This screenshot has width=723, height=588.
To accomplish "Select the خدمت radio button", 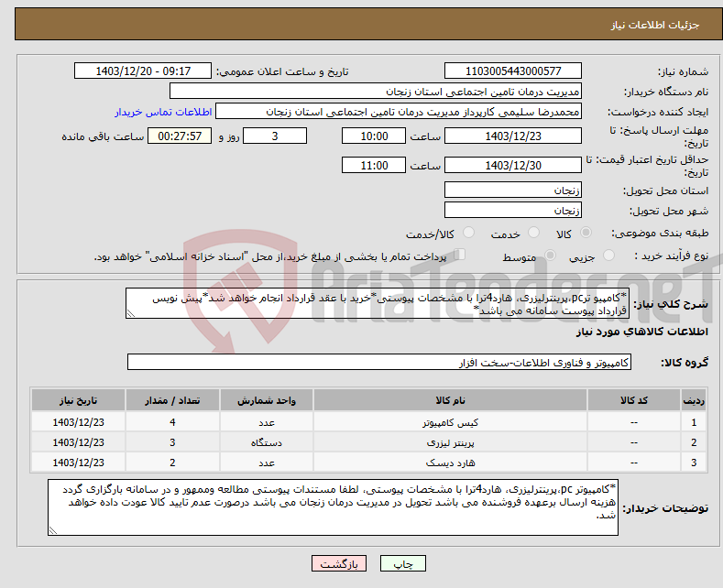I will point(533,233).
